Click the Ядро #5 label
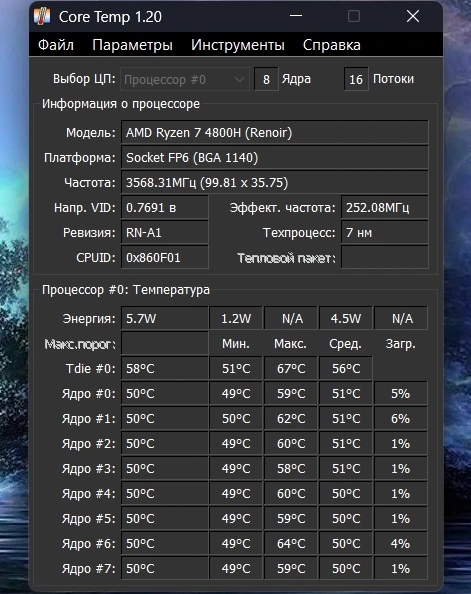This screenshot has height=594, width=471. pos(88,519)
